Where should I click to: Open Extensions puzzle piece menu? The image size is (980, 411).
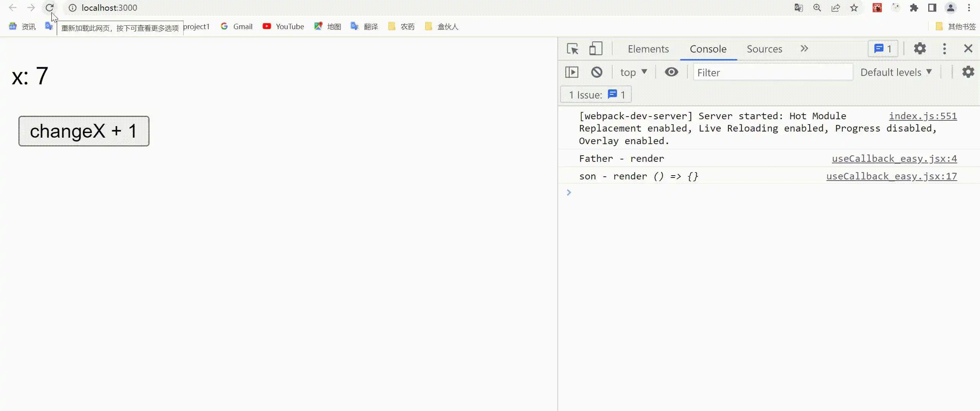tap(914, 8)
